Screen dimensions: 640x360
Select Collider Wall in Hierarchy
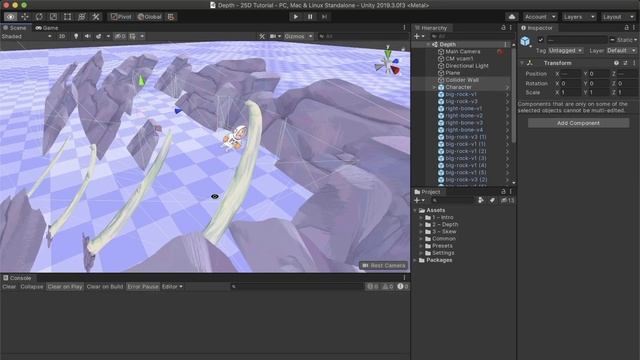pos(462,80)
